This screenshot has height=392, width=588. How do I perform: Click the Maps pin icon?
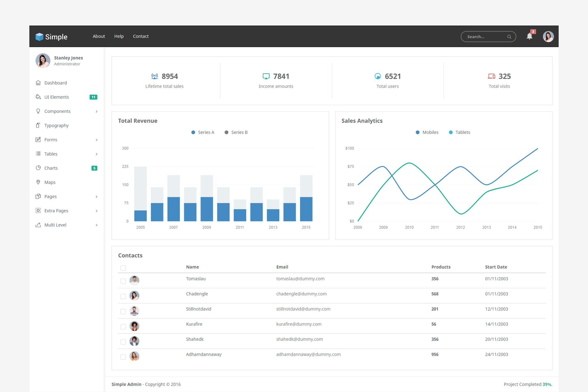click(x=38, y=182)
